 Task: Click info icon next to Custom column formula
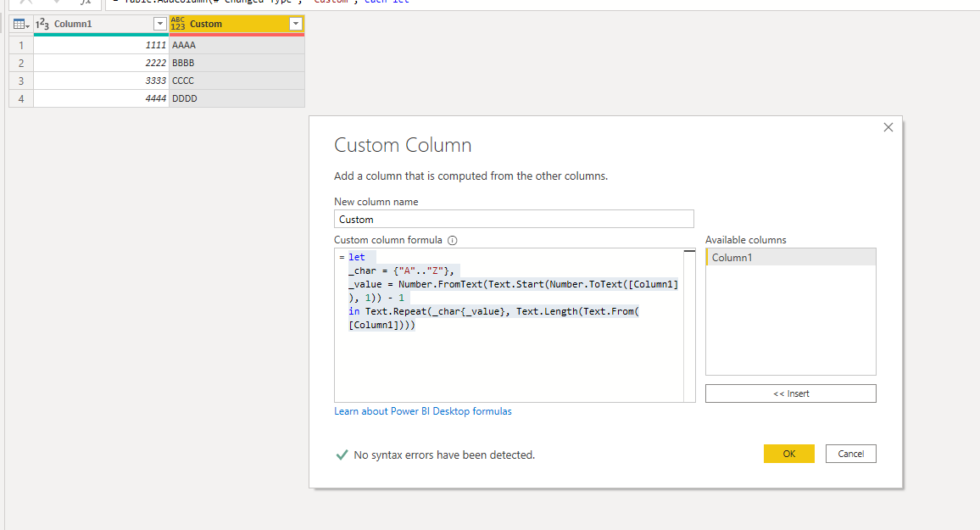pos(453,240)
